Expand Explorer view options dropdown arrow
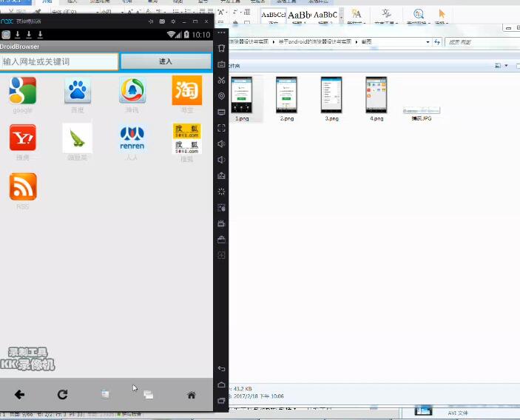The width and height of the screenshot is (520, 420). [x=506, y=66]
